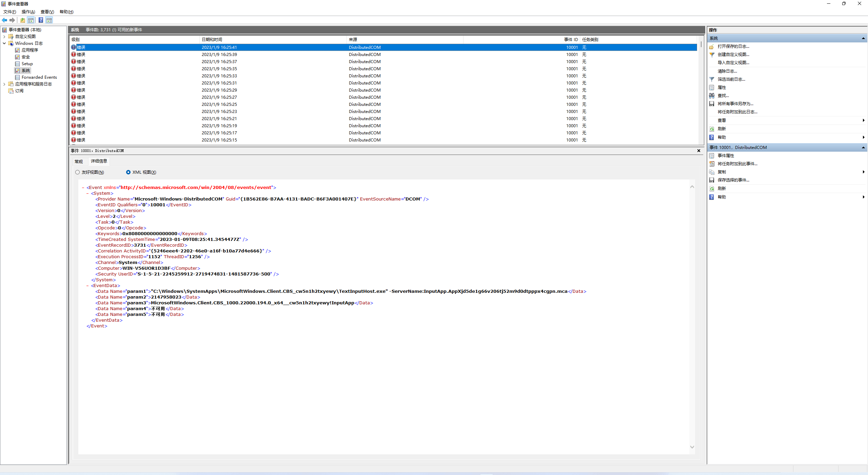Click 导入自定义视图... action
Screen dimensions: 868x475
734,63
